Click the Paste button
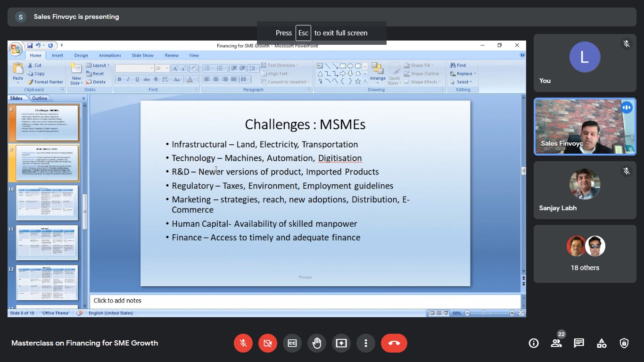Screen dimensions: 644x362 click(18, 74)
